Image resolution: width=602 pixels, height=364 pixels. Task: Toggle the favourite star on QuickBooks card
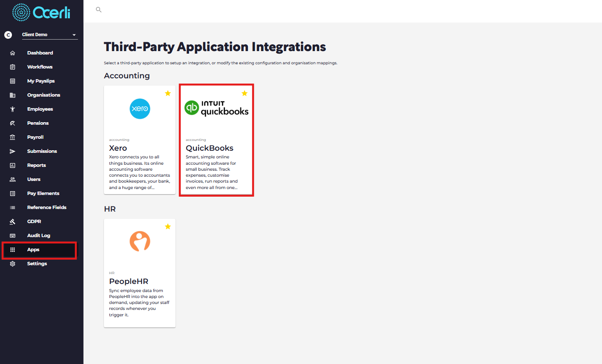[x=245, y=93]
